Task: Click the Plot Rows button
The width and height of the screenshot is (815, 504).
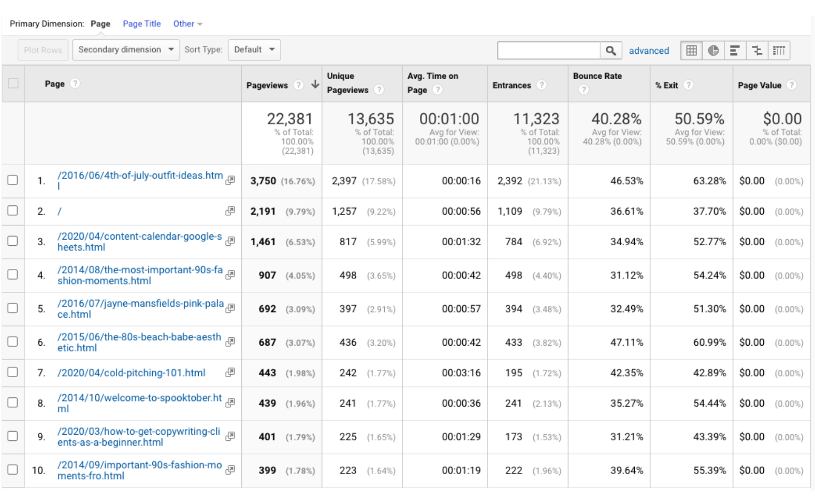Action: pos(43,50)
